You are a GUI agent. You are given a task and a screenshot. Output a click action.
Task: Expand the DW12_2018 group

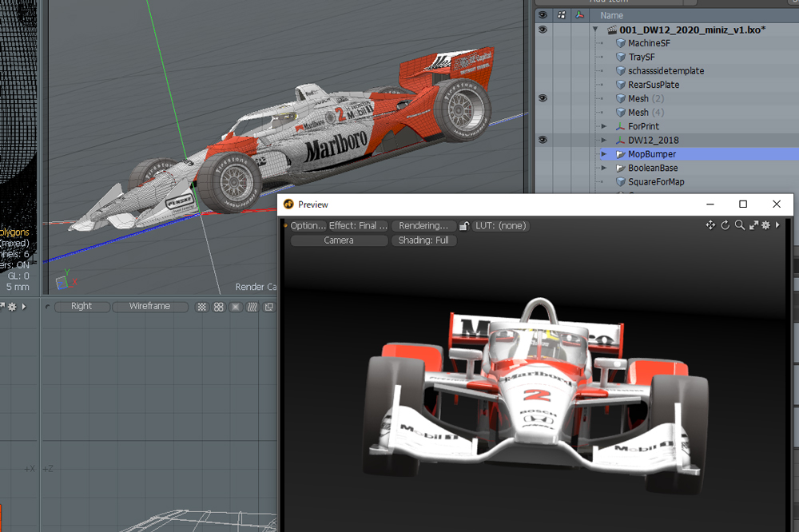[x=604, y=140]
